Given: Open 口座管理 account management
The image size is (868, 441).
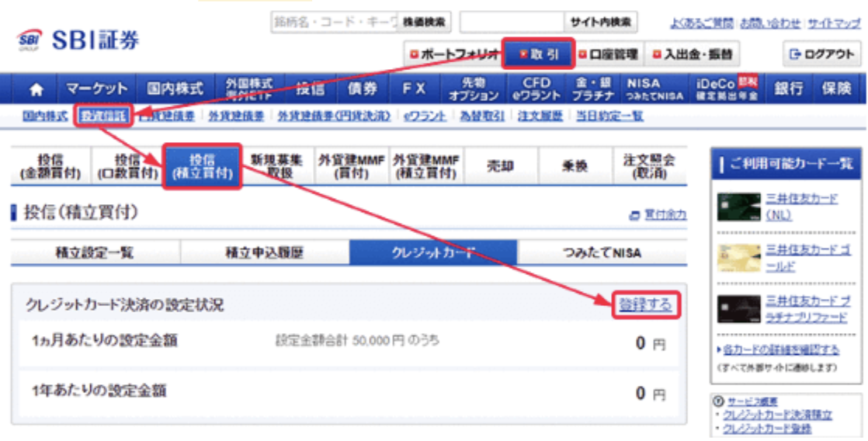Looking at the screenshot, I should pyautogui.click(x=611, y=54).
